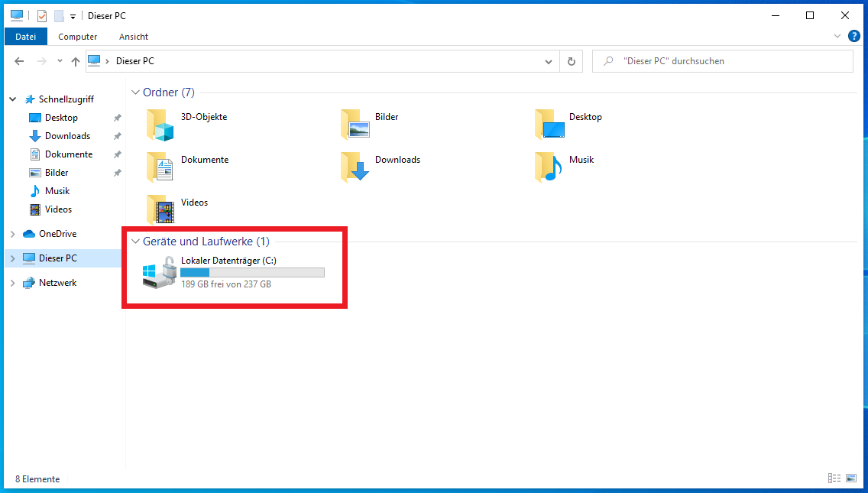Image resolution: width=868 pixels, height=493 pixels.
Task: Unpin Desktop from Schnellzugriff via pin icon
Action: coord(117,118)
